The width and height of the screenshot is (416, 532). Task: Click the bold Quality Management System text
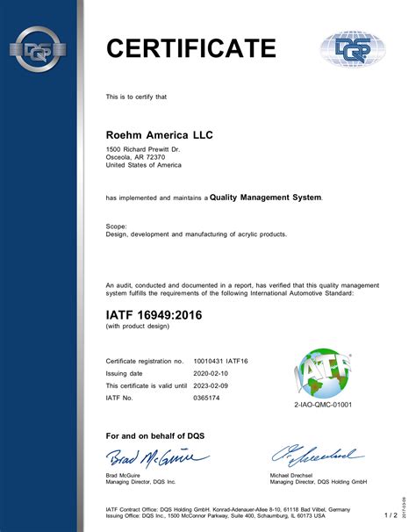point(266,198)
